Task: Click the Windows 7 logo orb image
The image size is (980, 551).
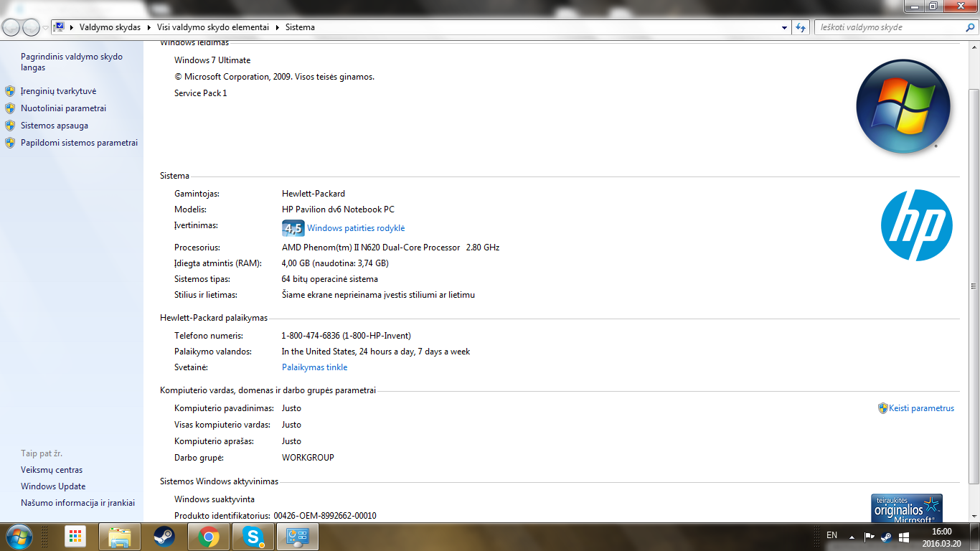Action: (903, 106)
